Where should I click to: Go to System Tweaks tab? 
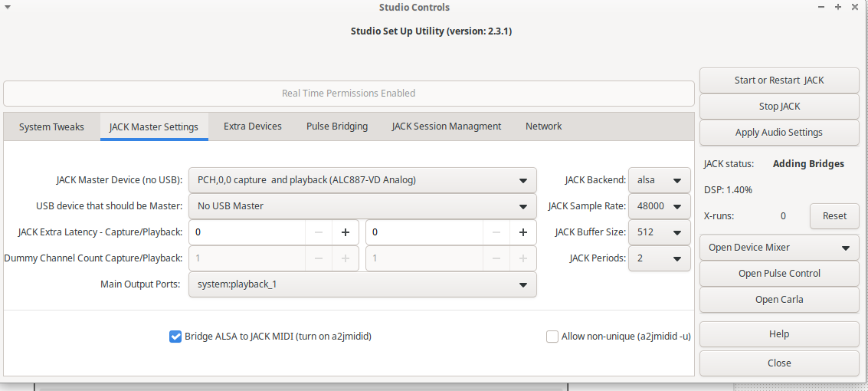(x=51, y=127)
